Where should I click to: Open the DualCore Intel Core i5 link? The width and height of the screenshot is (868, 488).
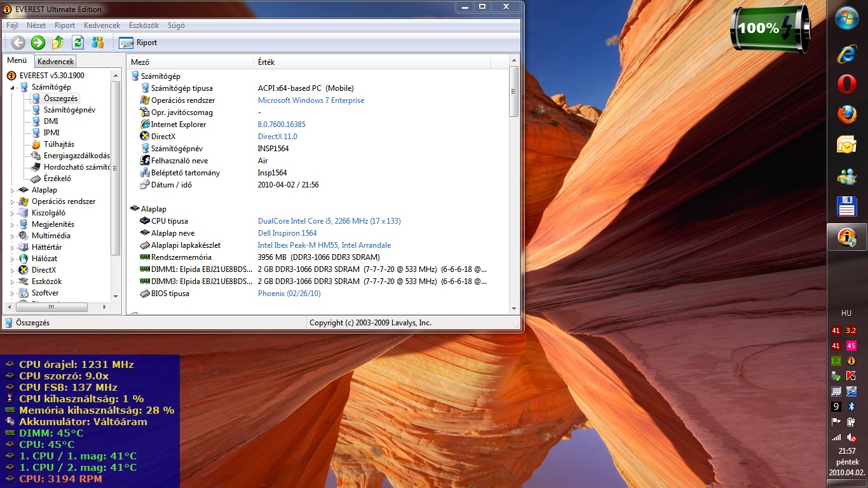pos(329,221)
